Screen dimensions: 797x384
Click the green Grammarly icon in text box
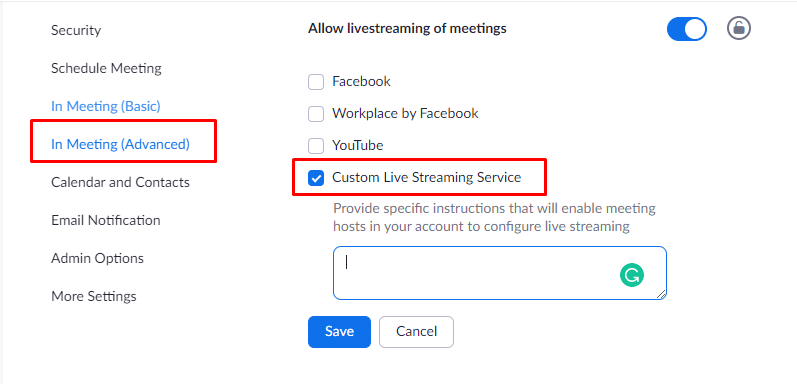coord(632,275)
